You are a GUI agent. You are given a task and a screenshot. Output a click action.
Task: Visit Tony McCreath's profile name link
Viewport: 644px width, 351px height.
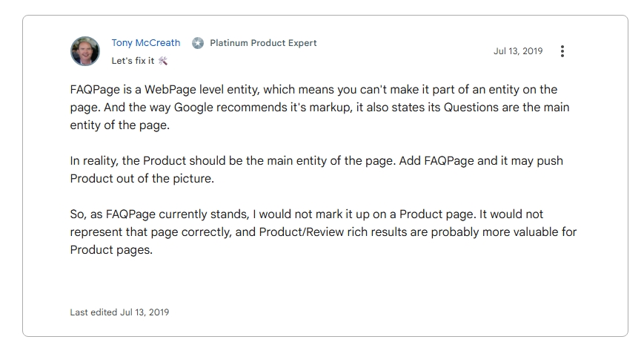coord(146,43)
